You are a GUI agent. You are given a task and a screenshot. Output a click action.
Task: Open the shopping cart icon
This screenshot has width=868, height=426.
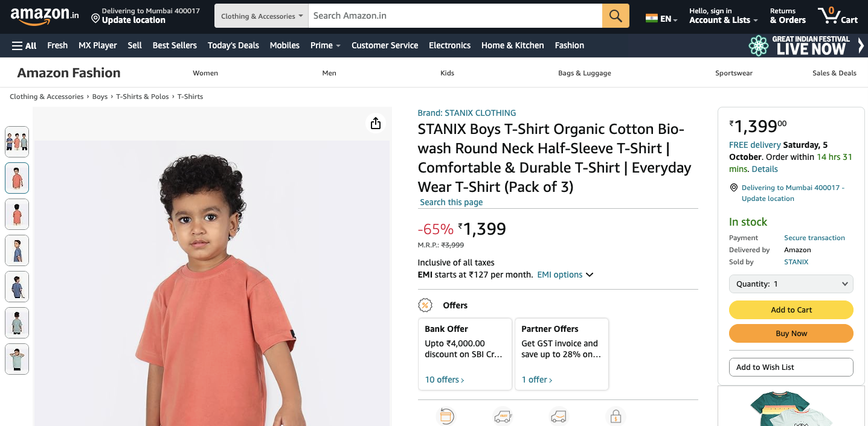(837, 16)
